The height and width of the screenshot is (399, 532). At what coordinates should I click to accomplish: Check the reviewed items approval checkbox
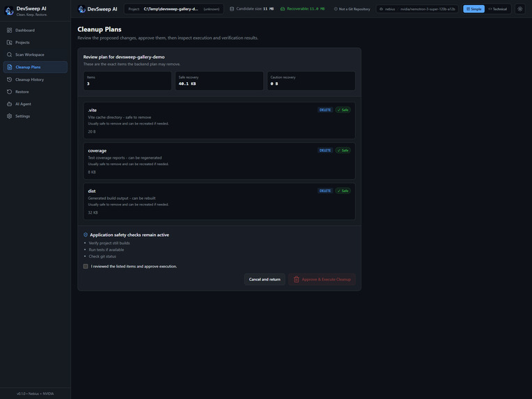(86, 266)
